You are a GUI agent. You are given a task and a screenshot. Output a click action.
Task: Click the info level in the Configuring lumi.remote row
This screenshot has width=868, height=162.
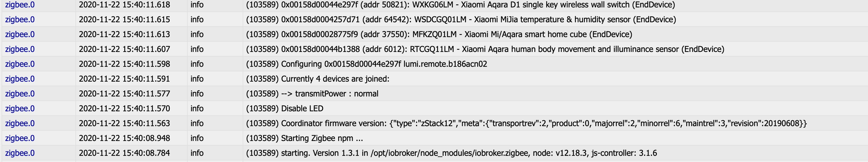[197, 64]
